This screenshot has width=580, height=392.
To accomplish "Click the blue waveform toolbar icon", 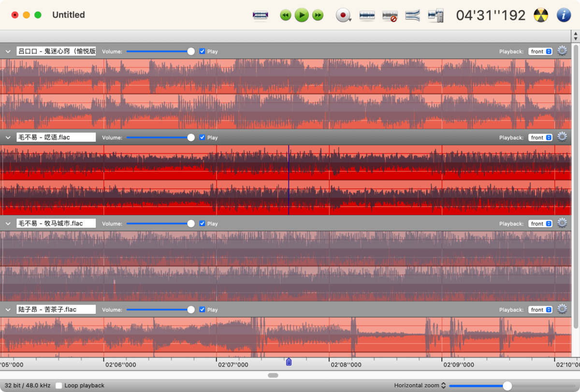I will pyautogui.click(x=367, y=15).
